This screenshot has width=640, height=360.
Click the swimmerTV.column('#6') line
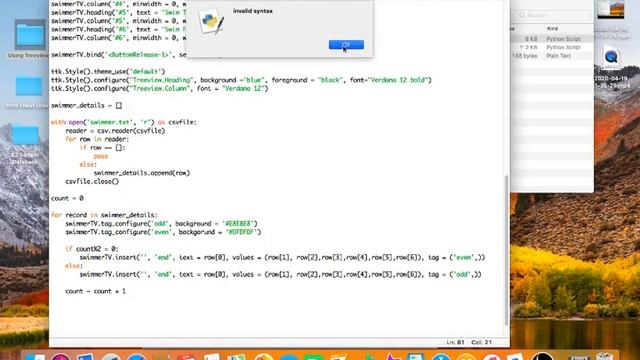[118, 38]
